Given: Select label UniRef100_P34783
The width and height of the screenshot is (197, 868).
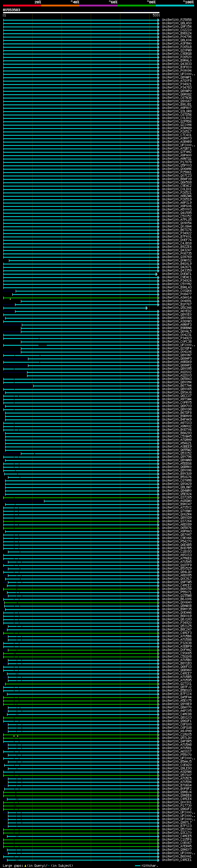Looking at the screenshot, I should [x=176, y=88].
